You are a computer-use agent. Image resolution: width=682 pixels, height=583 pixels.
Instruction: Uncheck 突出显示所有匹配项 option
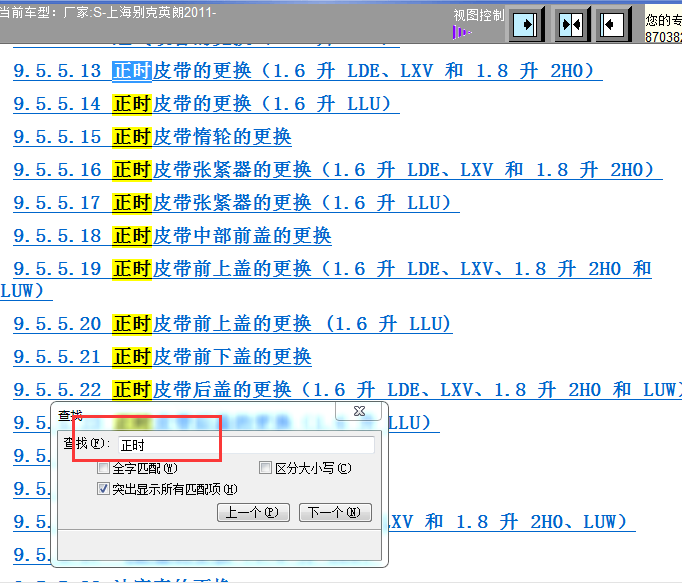pyautogui.click(x=103, y=489)
